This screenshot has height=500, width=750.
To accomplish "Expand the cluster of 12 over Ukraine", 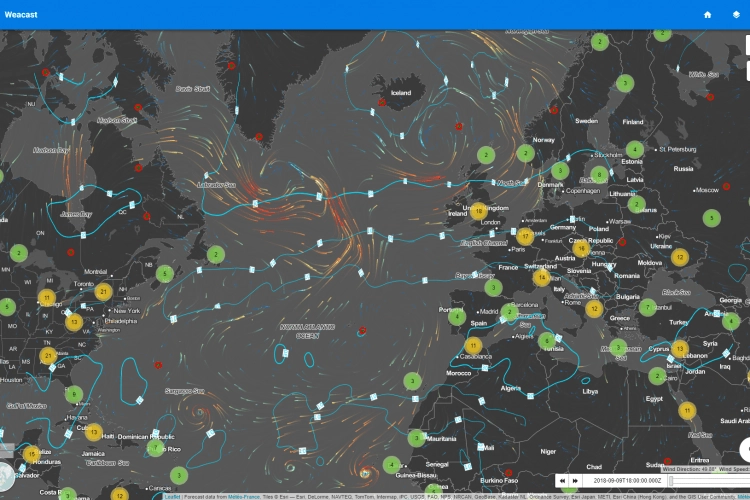I will pos(680,257).
